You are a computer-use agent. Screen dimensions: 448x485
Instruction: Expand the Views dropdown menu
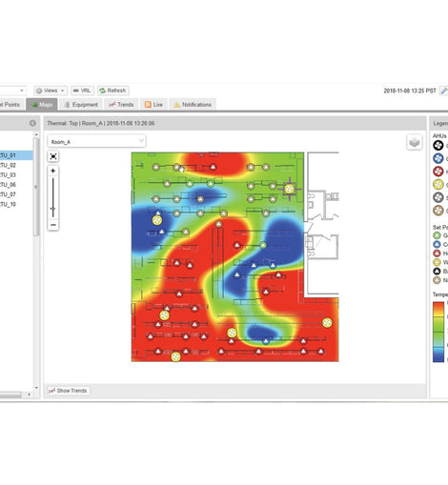coord(51,91)
